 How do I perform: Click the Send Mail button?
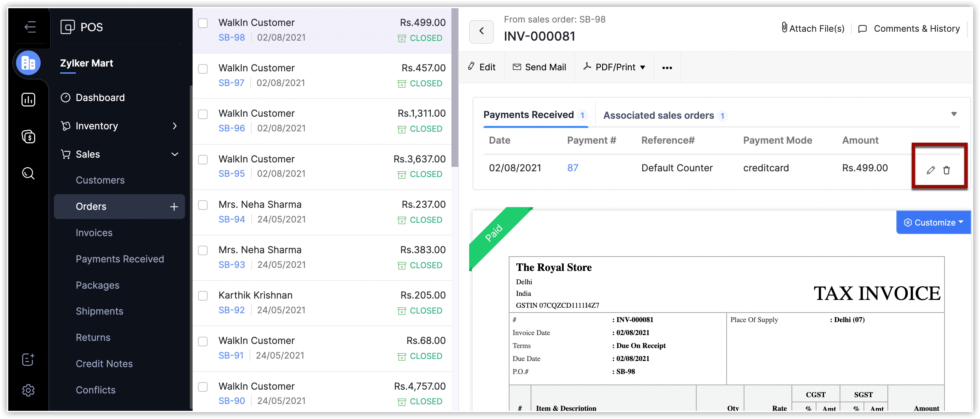pos(539,67)
